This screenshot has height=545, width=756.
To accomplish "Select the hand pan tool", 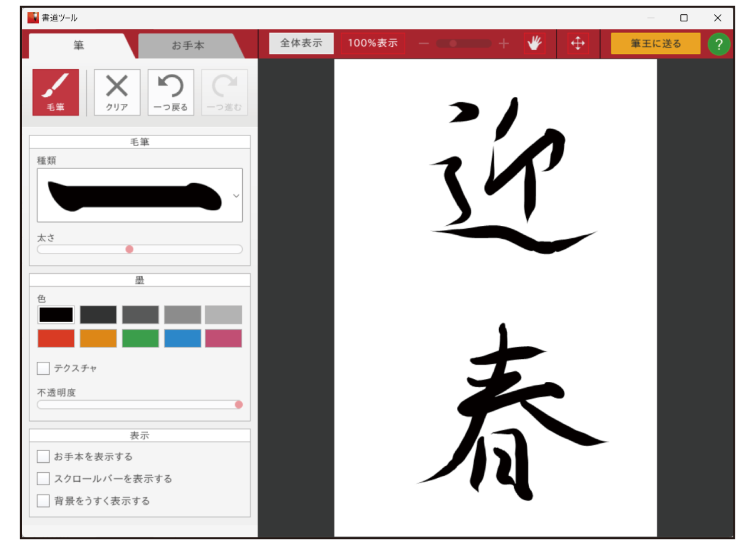I will [x=533, y=43].
